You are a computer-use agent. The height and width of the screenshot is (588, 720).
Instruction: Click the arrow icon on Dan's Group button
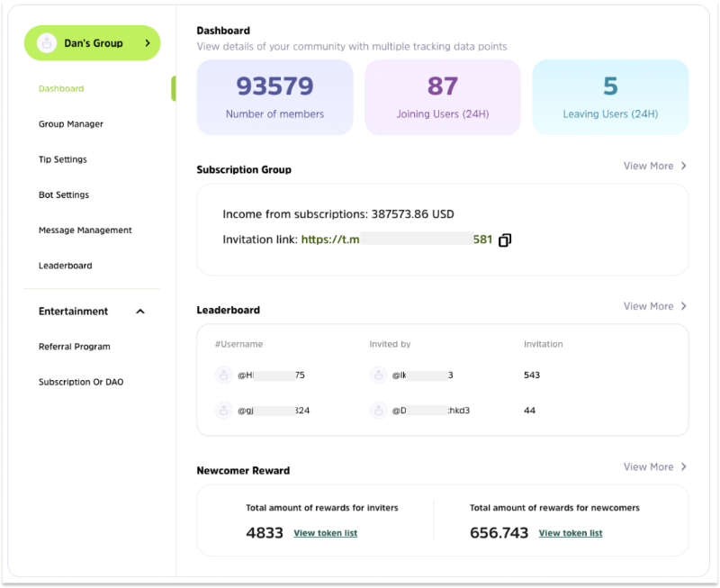pyautogui.click(x=147, y=42)
